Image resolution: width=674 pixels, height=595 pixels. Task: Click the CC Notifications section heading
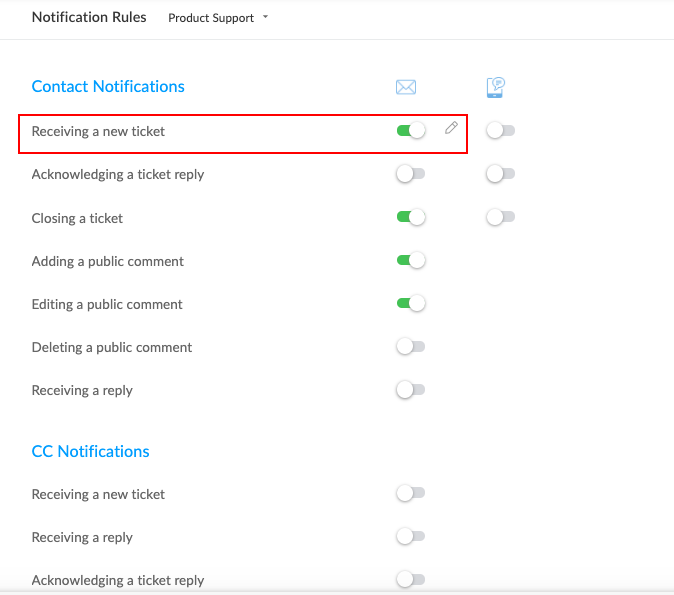[x=90, y=452]
